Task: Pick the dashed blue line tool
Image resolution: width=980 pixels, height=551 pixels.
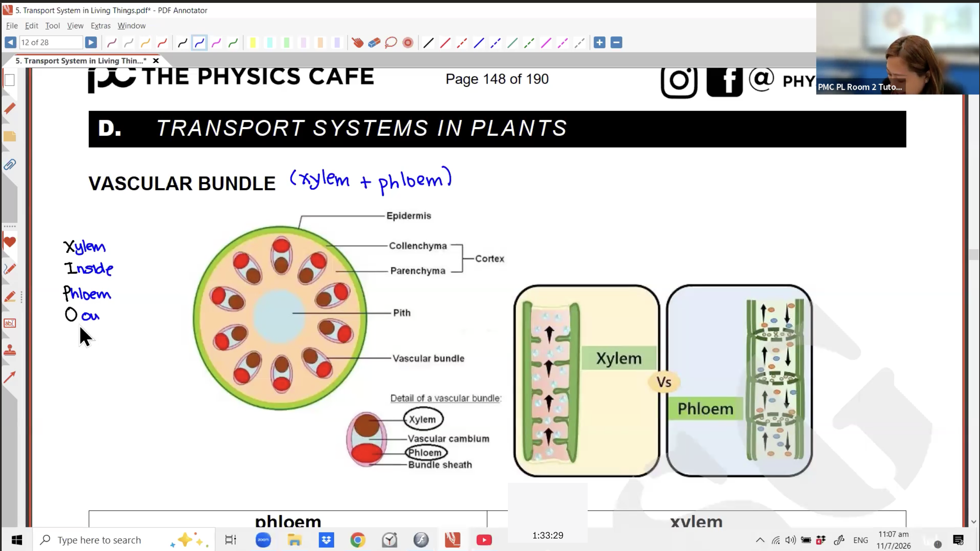Action: [495, 42]
